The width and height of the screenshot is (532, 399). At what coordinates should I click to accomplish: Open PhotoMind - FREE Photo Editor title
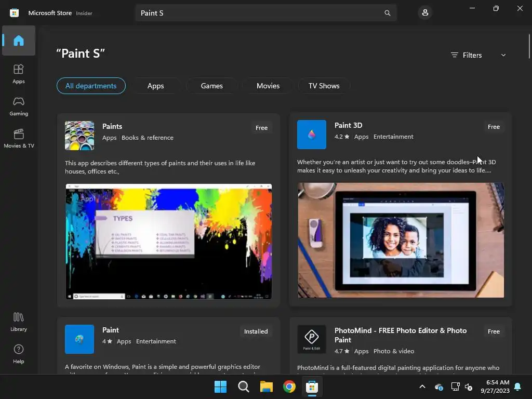click(x=401, y=335)
